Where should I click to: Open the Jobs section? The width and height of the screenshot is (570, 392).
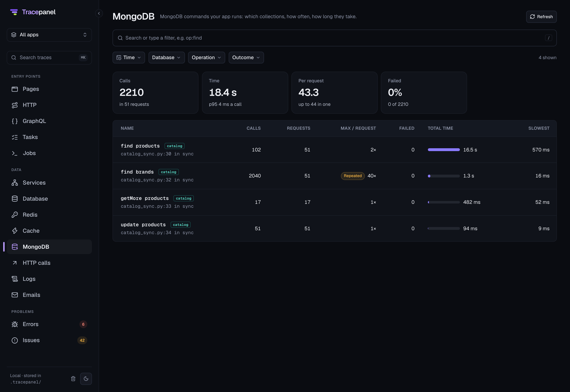[49, 153]
